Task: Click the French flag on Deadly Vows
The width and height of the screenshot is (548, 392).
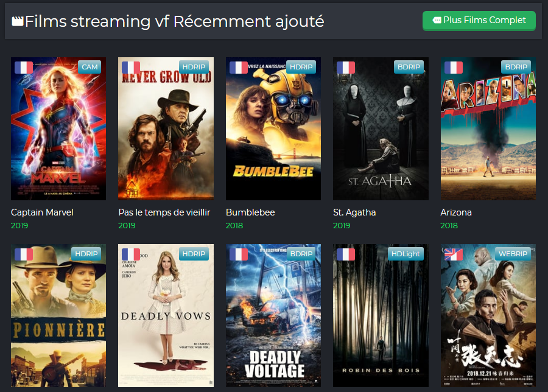Action: point(131,254)
